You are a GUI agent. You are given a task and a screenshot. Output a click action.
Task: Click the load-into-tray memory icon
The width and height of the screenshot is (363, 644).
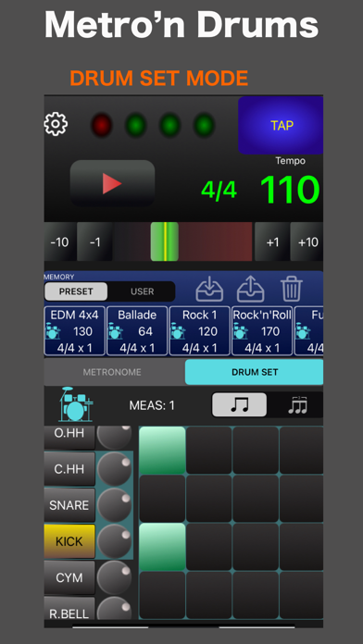point(209,289)
